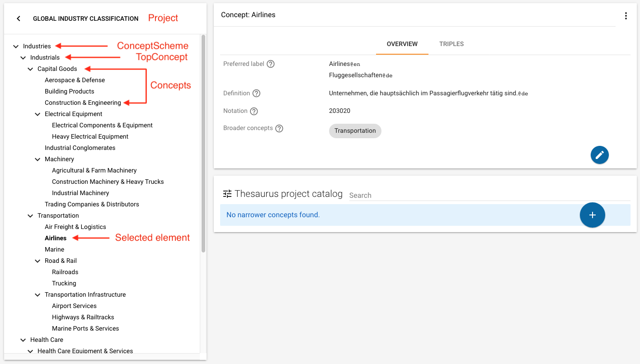Image resolution: width=640 pixels, height=364 pixels.
Task: Collapse the Industries concept scheme
Action: click(16, 47)
